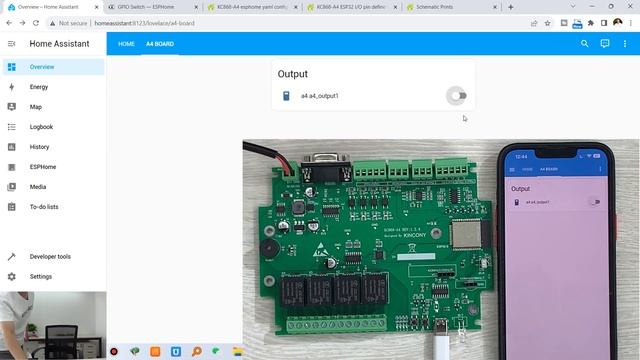Open the Media panel
The image size is (640, 360).
(x=53, y=187)
